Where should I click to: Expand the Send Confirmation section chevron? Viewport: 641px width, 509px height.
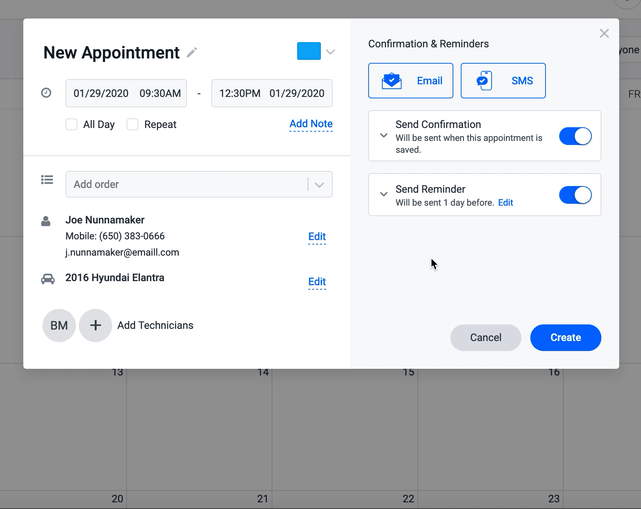[x=383, y=135]
